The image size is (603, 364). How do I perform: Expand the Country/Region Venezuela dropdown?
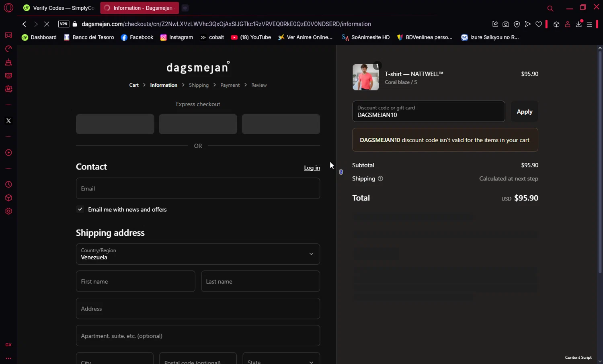(x=198, y=254)
